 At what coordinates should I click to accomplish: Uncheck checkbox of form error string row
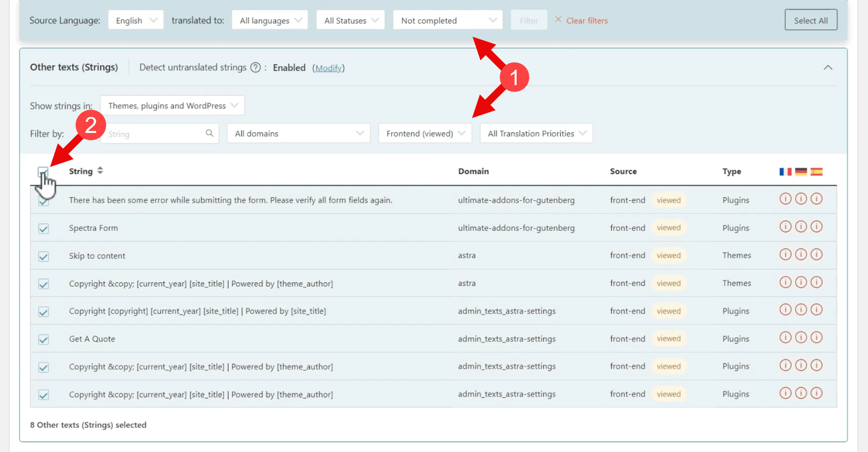pyautogui.click(x=44, y=202)
